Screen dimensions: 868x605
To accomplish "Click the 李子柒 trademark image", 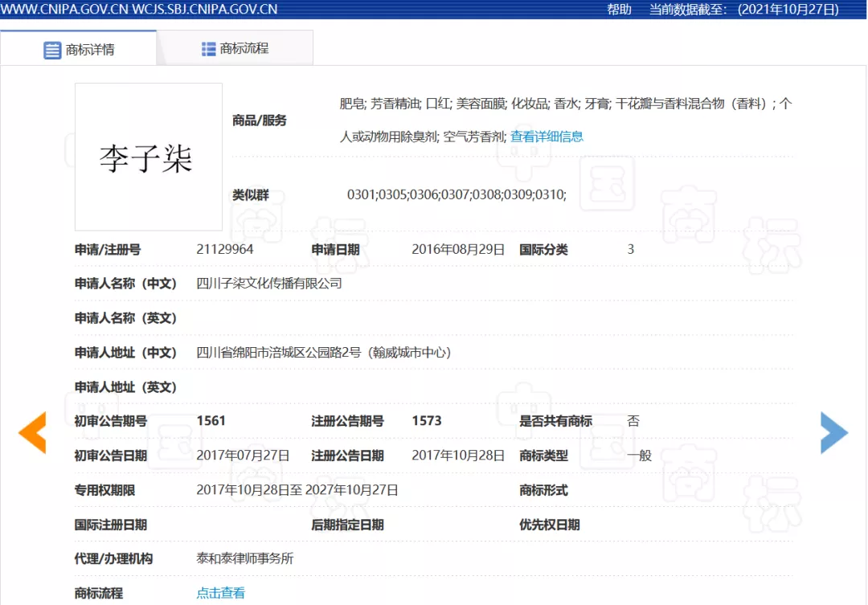I will [149, 156].
